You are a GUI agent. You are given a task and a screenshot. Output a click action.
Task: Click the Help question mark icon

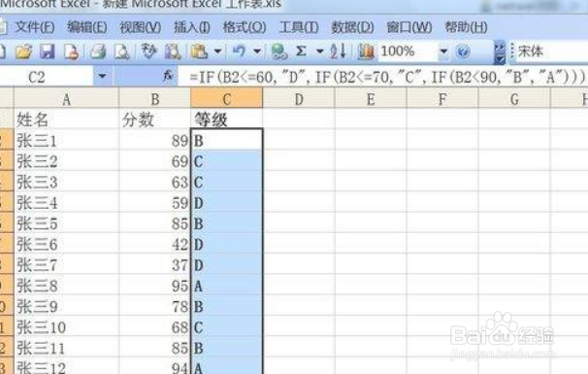pos(463,51)
